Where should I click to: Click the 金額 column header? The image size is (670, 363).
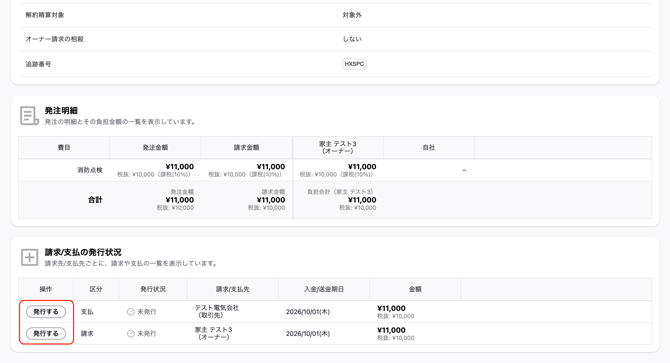[x=415, y=290]
